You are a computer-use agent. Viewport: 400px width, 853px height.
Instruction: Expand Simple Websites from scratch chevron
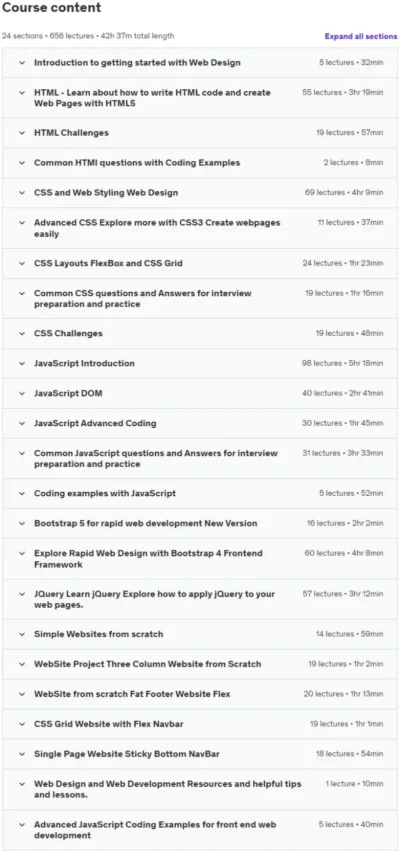tap(22, 634)
